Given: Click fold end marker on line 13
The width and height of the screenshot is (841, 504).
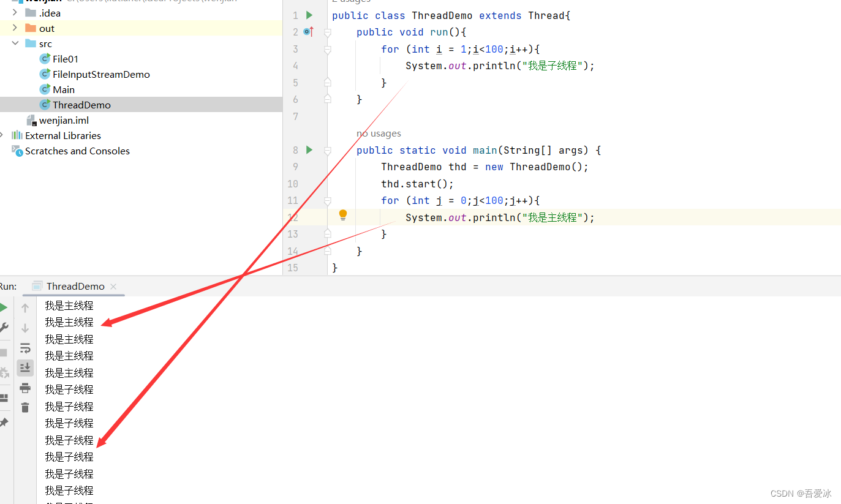Looking at the screenshot, I should point(328,233).
